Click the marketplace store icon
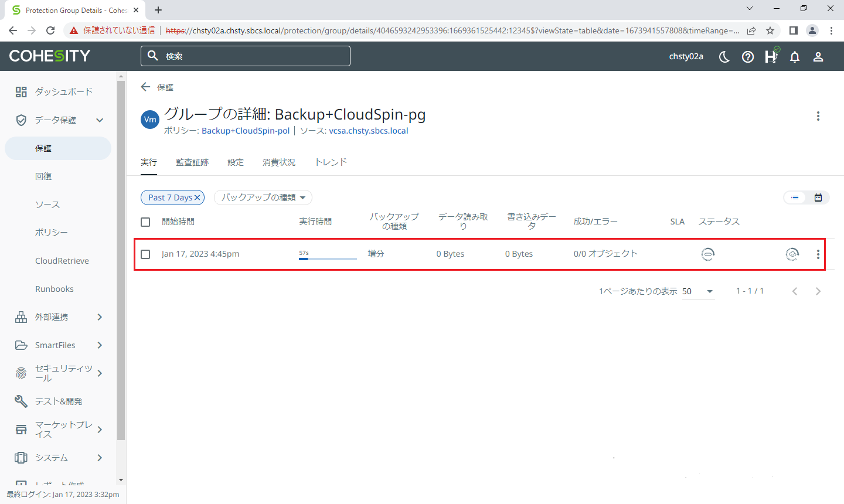The height and width of the screenshot is (504, 844). 21,430
